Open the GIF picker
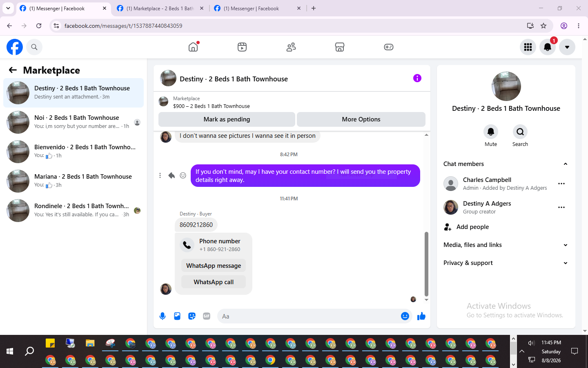Image resolution: width=588 pixels, height=368 pixels. coord(207,316)
